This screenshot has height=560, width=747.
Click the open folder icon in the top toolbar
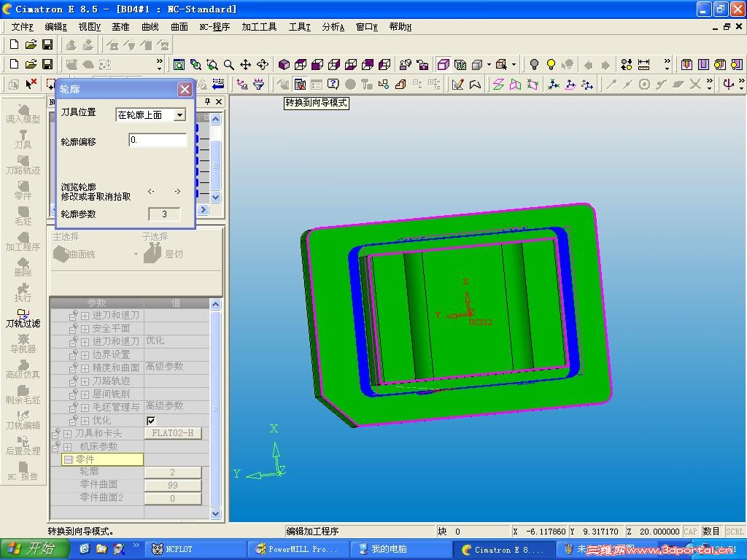pyautogui.click(x=31, y=44)
